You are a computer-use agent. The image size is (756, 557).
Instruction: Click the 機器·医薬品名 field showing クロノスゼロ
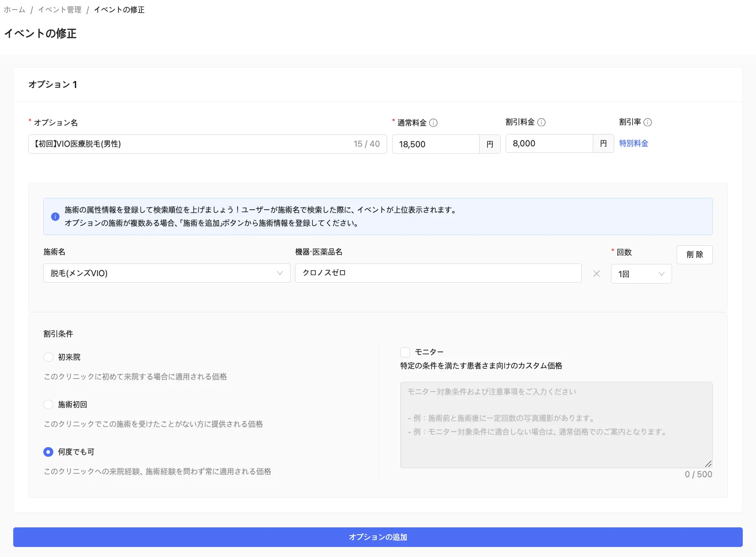(438, 273)
